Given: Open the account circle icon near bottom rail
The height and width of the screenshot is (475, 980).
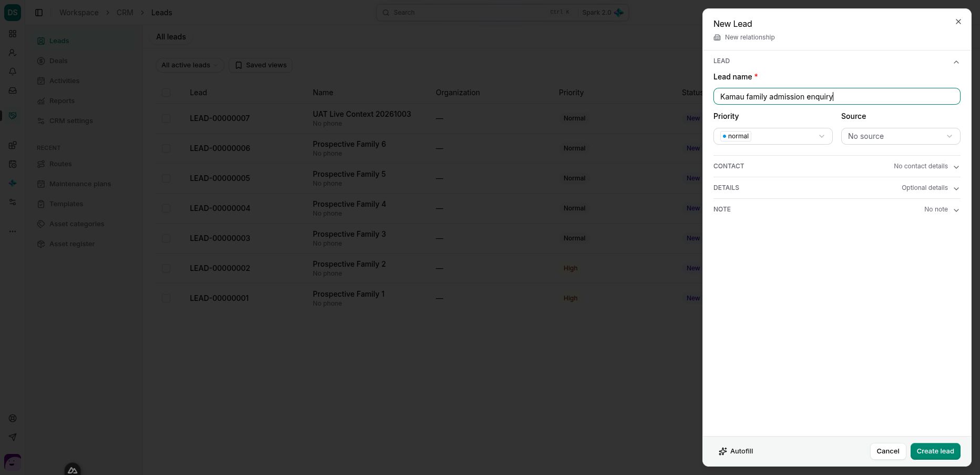Looking at the screenshot, I should tap(13, 418).
